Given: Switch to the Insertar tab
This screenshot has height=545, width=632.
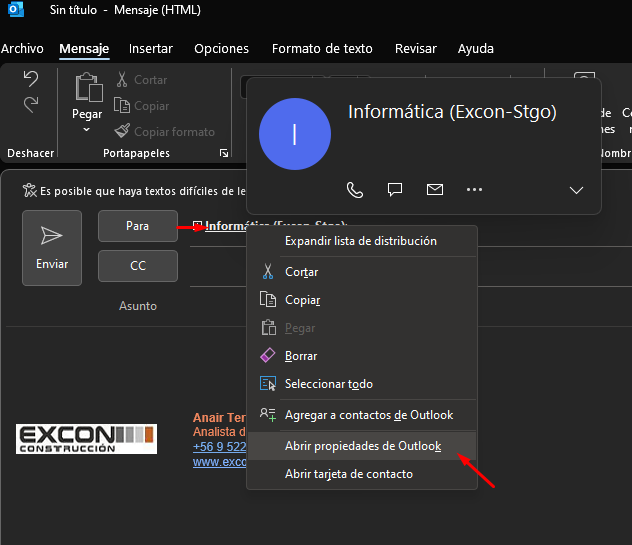Looking at the screenshot, I should point(151,48).
